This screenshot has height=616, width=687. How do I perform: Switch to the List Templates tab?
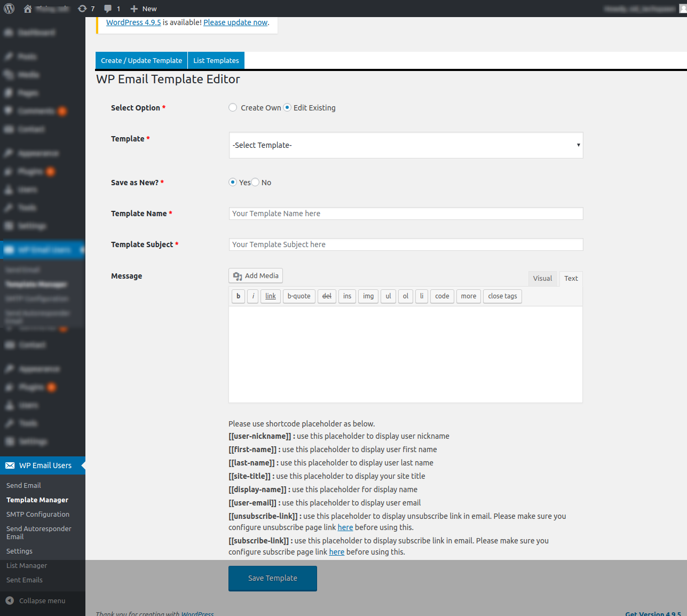(x=216, y=61)
